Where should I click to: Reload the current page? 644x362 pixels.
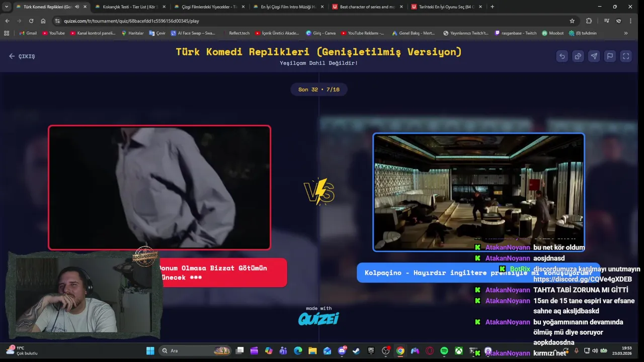click(x=31, y=21)
